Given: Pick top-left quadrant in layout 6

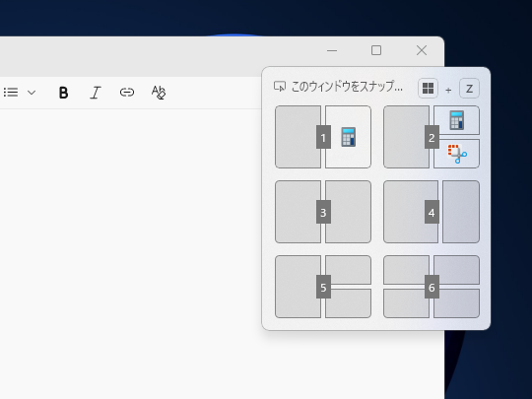Looking at the screenshot, I should pos(406,270).
